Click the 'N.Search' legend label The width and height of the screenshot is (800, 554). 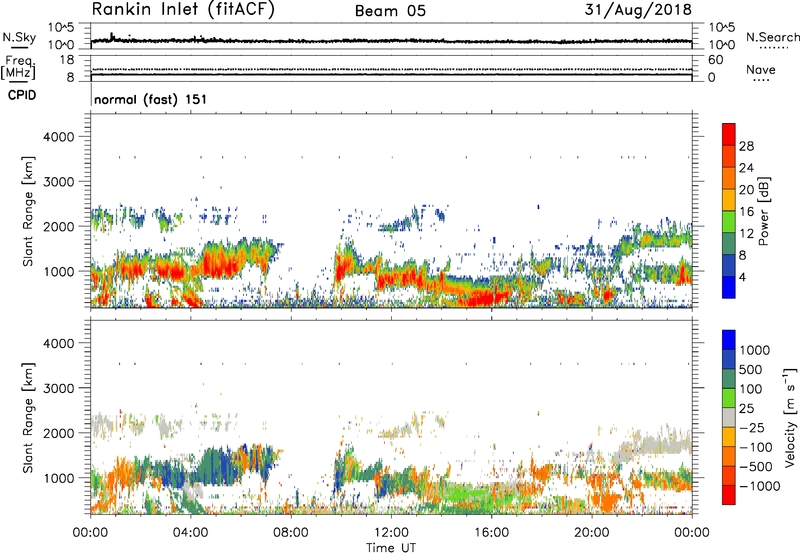(x=772, y=37)
